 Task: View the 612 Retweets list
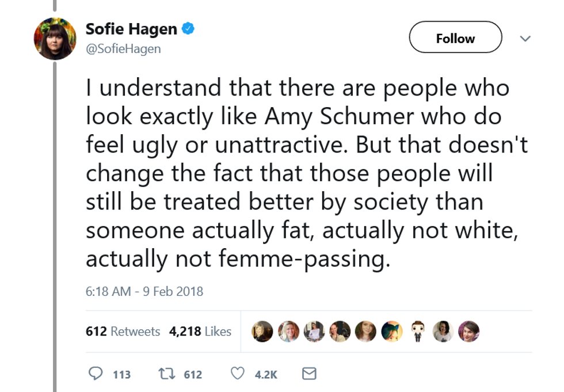(123, 332)
